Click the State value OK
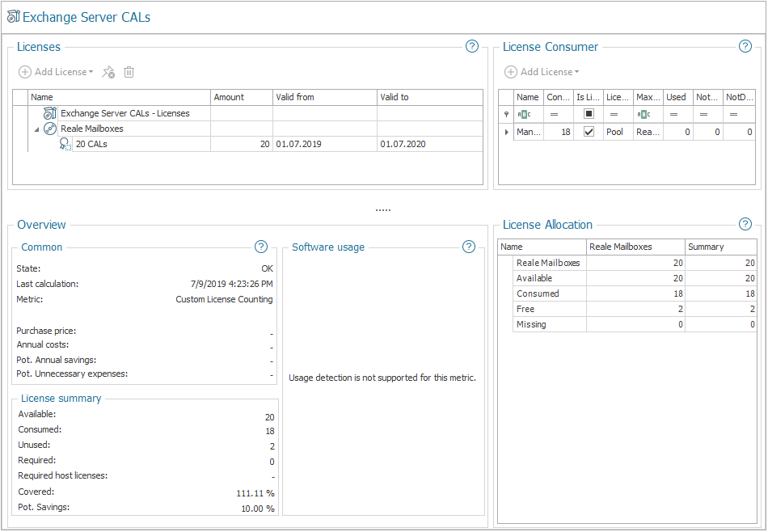The height and width of the screenshot is (532, 768). 267,268
